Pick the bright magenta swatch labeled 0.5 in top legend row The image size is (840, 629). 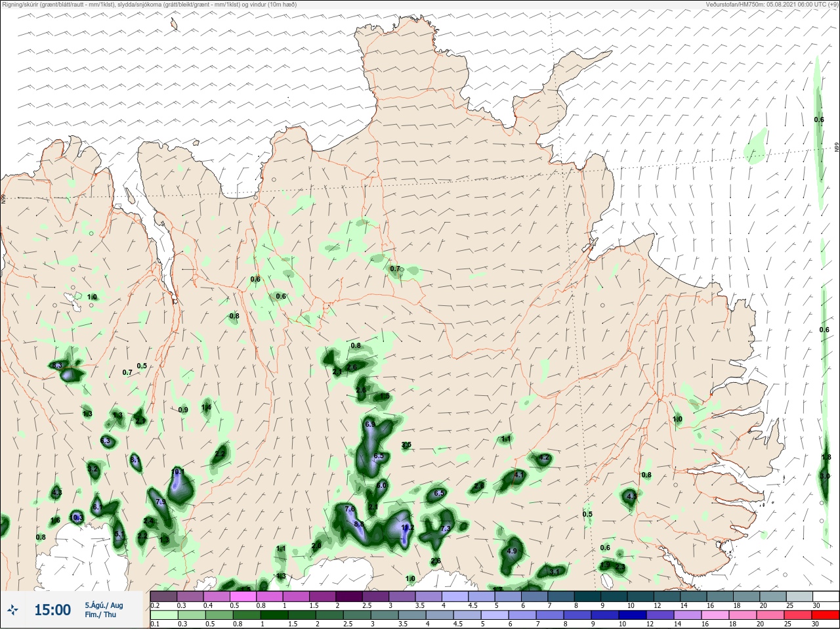(x=243, y=596)
